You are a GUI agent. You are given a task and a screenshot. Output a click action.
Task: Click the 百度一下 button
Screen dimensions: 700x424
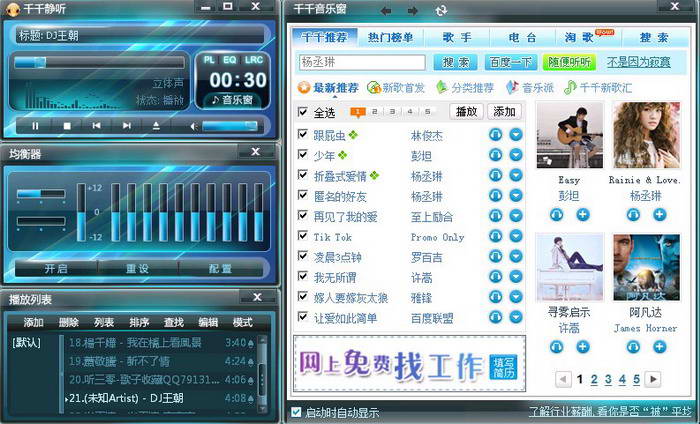(511, 62)
